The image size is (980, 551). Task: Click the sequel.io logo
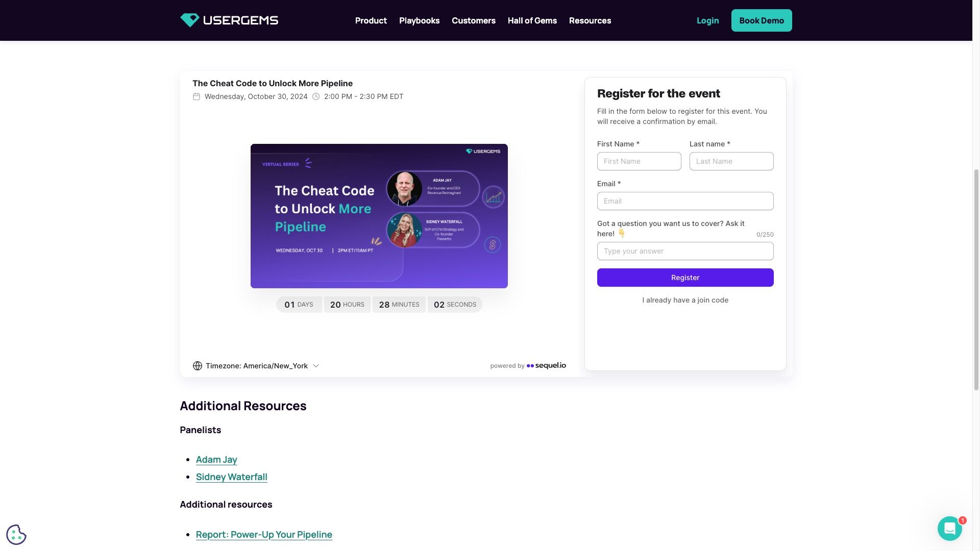coord(546,365)
